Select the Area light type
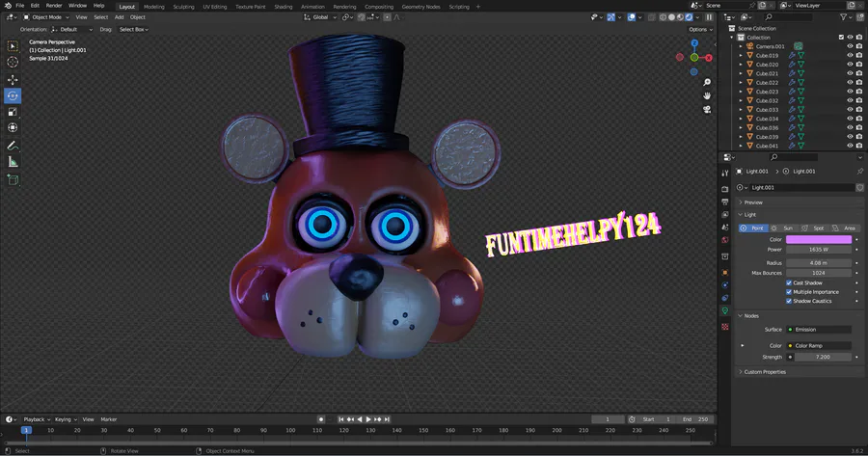Viewport: 868px width, 456px height. (x=845, y=228)
